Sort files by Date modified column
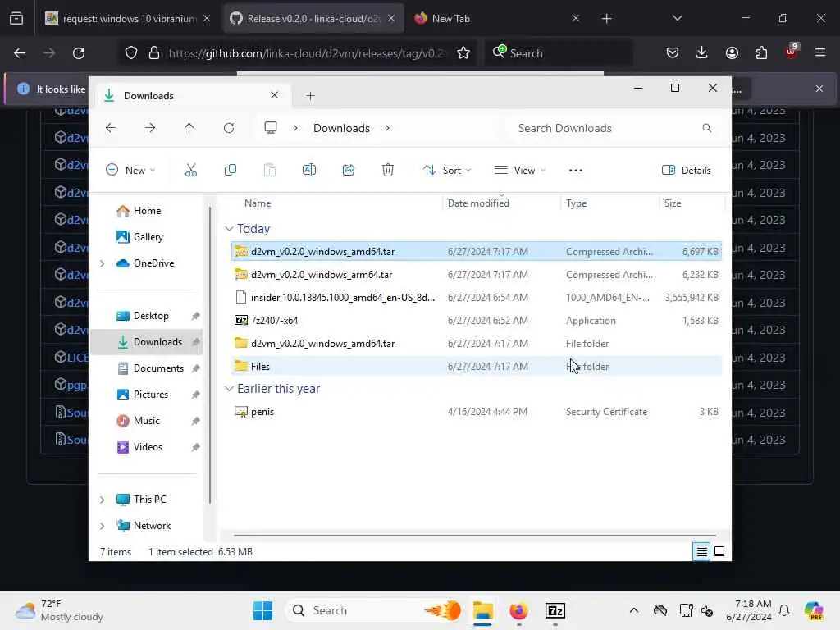 tap(501, 203)
